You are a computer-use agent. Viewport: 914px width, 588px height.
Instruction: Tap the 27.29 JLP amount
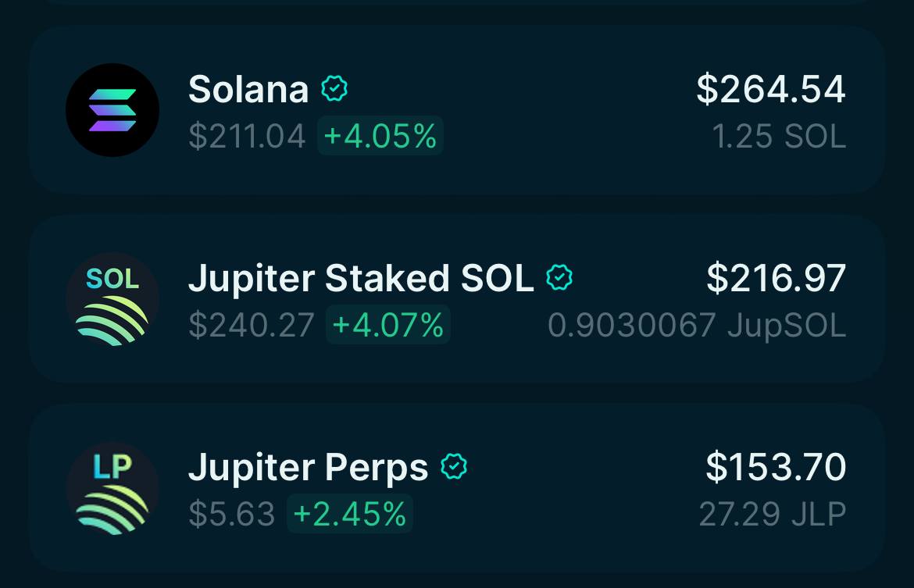[x=773, y=515]
